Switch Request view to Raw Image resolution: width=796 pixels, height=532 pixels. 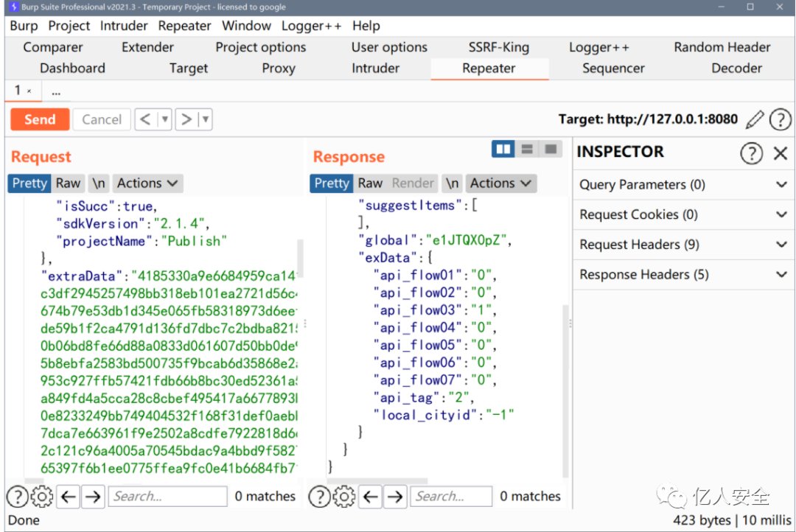click(68, 183)
